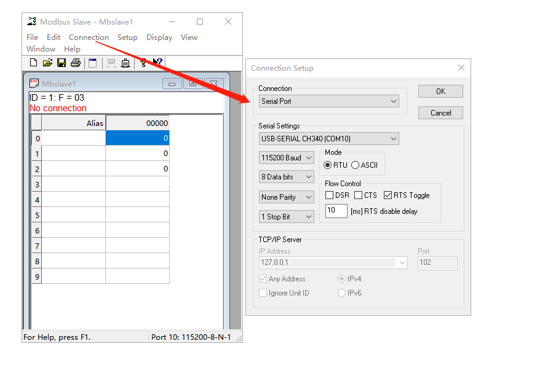
Task: Click the Open file folder icon
Action: coord(47,63)
